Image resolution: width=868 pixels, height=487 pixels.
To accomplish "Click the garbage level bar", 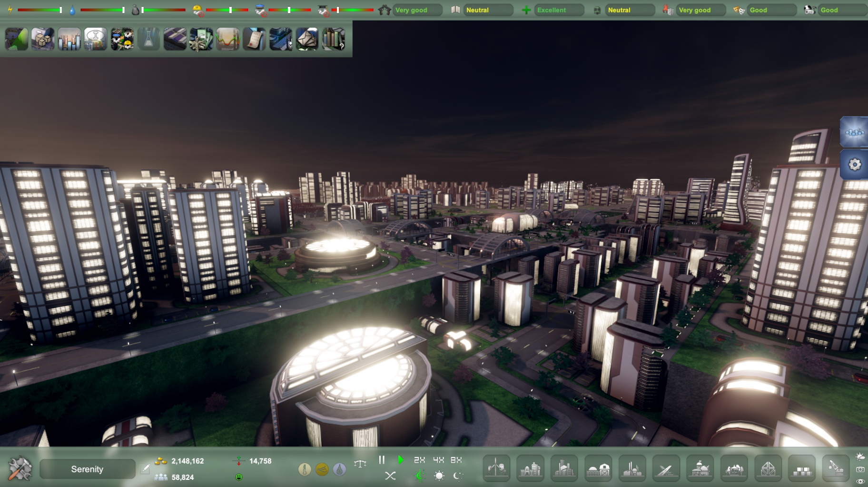I will [163, 10].
